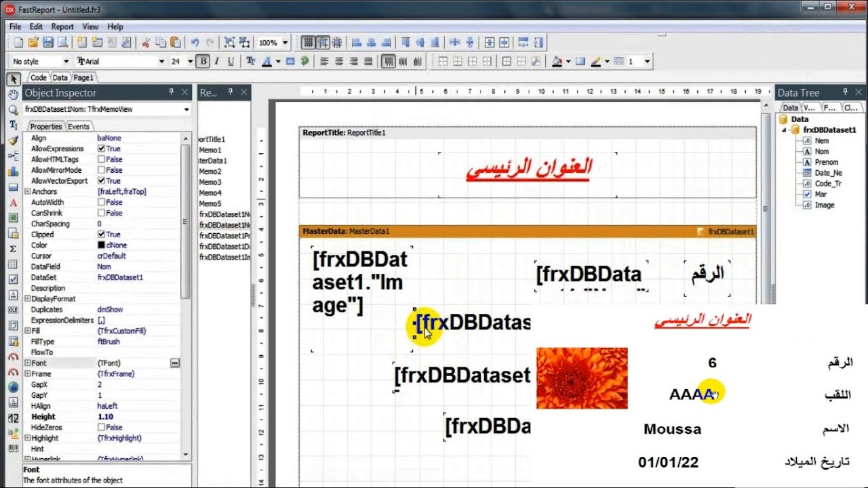This screenshot has width=868, height=488.
Task: Select the Copy Format brush tool
Action: (x=14, y=140)
